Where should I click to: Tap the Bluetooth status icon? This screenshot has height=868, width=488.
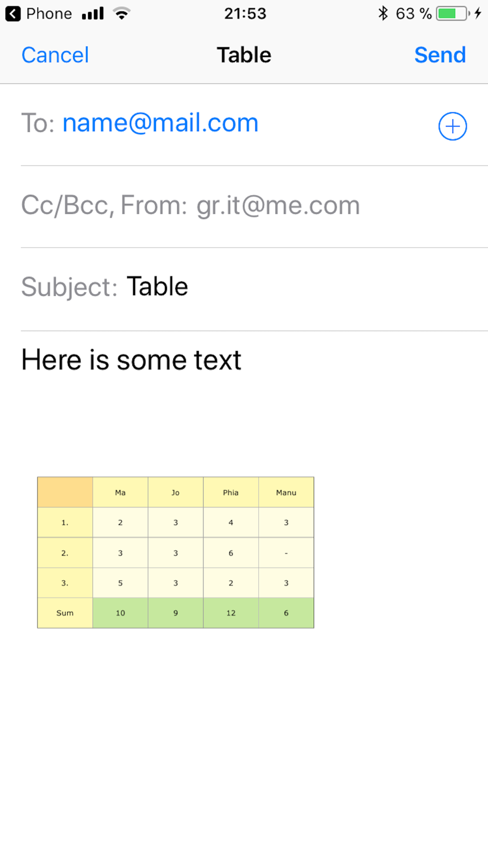(383, 14)
